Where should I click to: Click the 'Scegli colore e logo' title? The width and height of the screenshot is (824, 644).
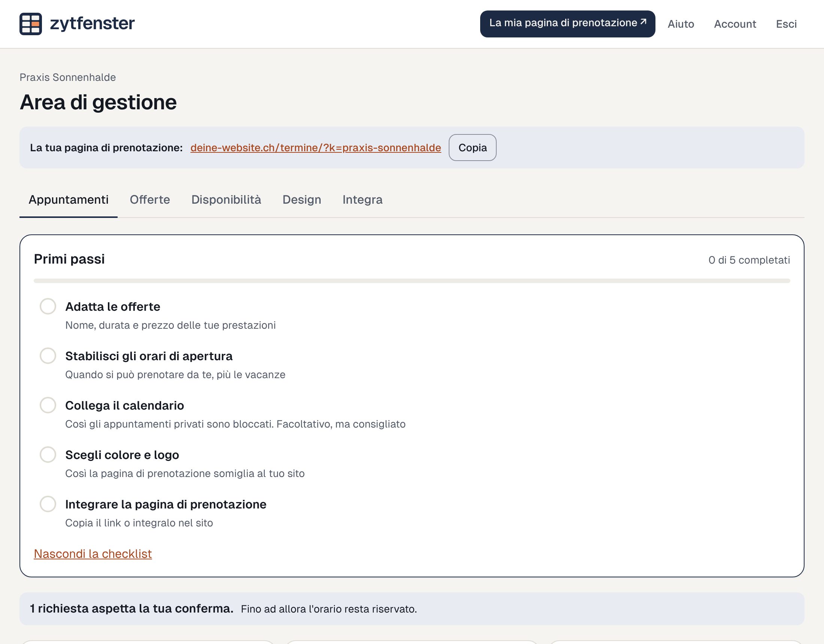tap(122, 455)
